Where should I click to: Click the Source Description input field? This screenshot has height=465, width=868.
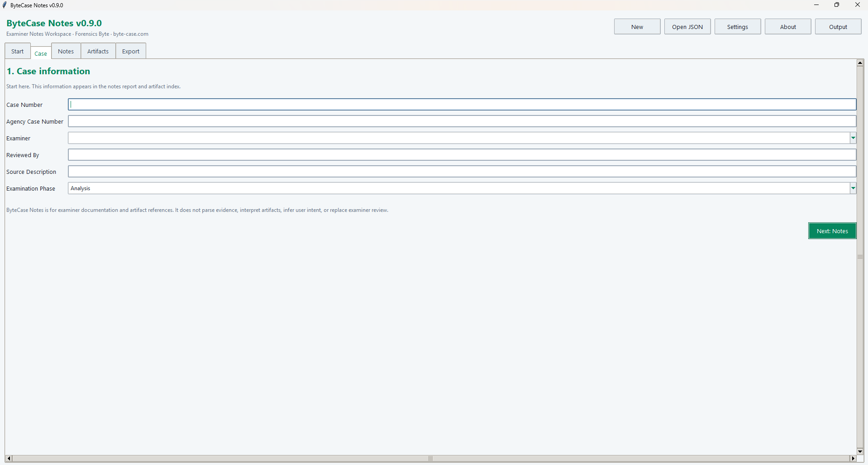pyautogui.click(x=462, y=172)
